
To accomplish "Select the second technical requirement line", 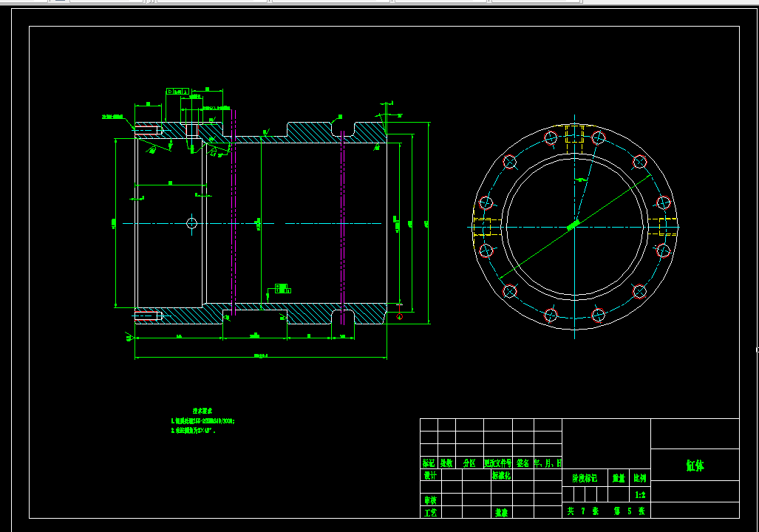I will tap(193, 430).
